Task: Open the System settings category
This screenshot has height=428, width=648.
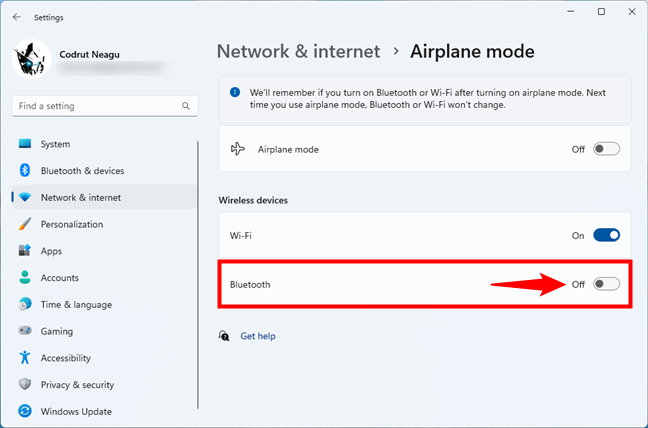Action: click(x=105, y=144)
